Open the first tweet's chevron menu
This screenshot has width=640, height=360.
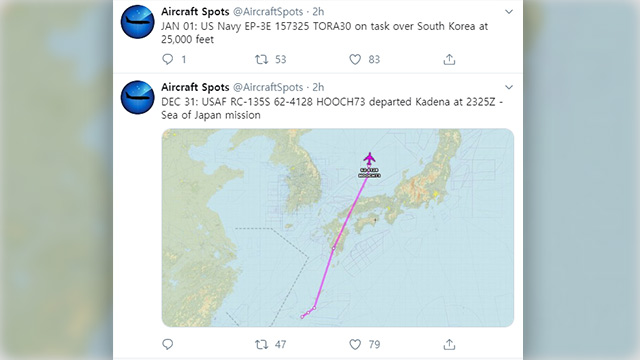tap(509, 12)
